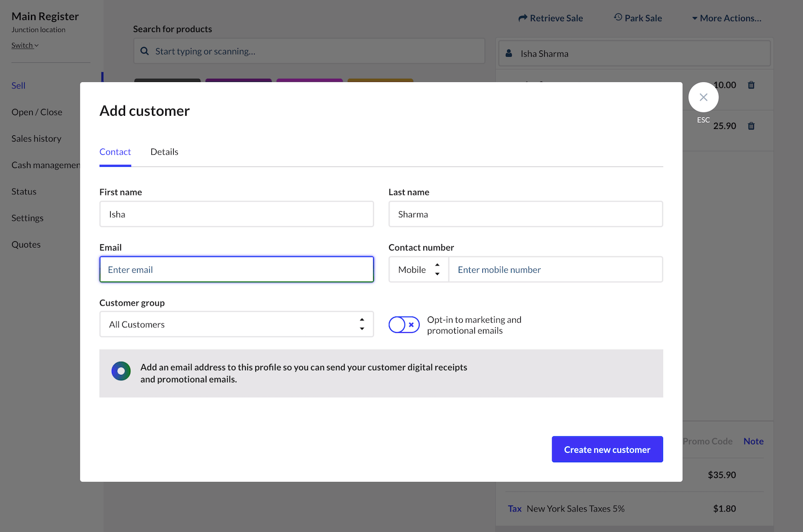Click the circular info icon in email notice
The width and height of the screenshot is (803, 532).
click(x=121, y=371)
